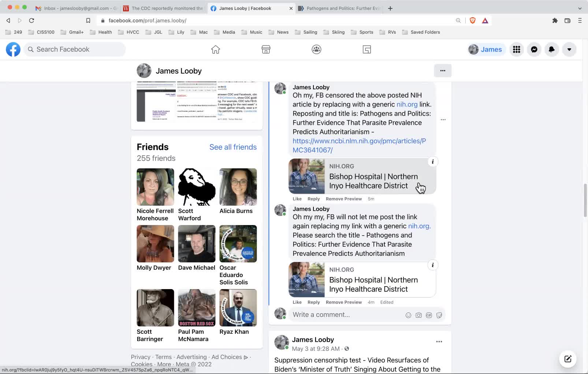Open James Looby May 3 post author link
Viewport: 588px width, 374px height.
(313, 340)
